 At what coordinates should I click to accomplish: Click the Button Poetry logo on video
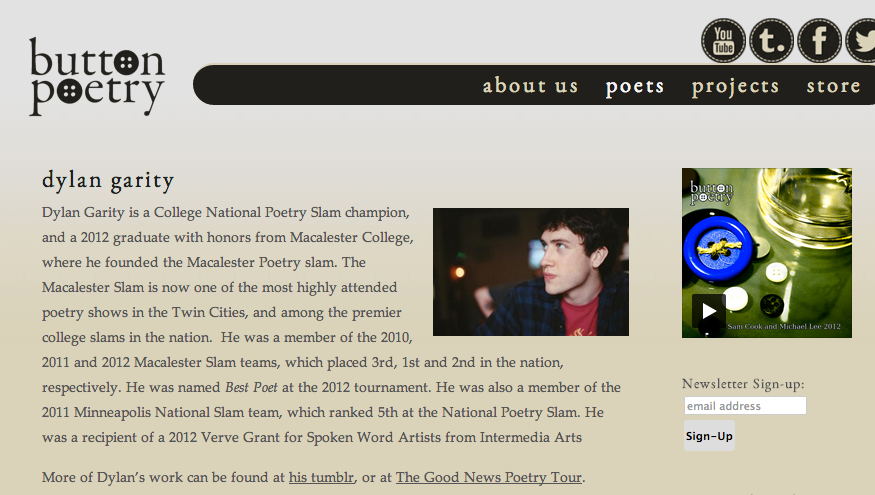pyautogui.click(x=712, y=191)
